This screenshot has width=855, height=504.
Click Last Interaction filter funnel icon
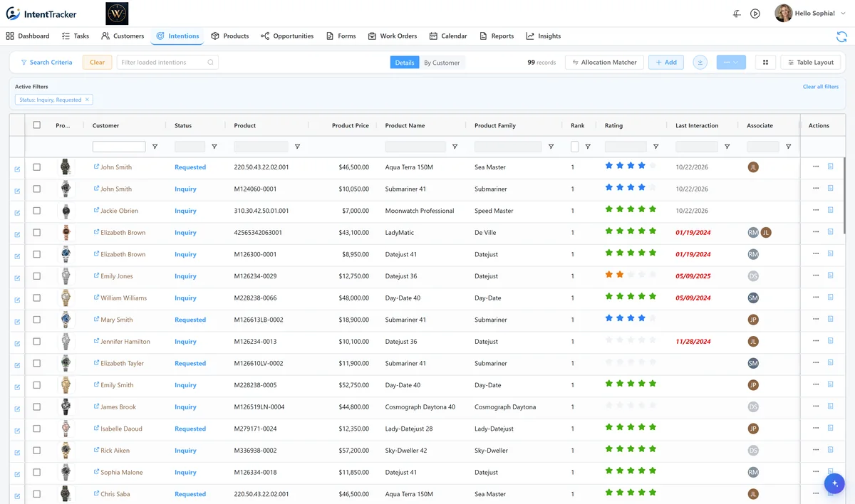coord(727,147)
